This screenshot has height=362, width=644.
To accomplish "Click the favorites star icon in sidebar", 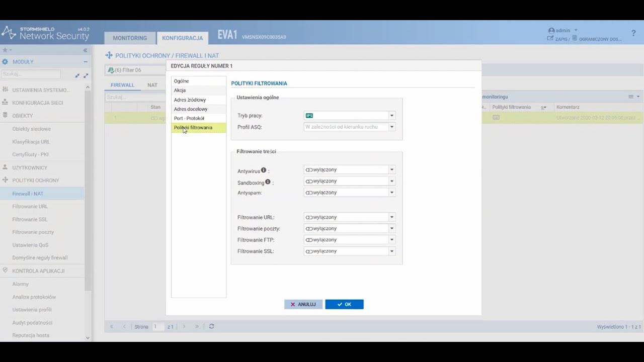I will (x=5, y=50).
